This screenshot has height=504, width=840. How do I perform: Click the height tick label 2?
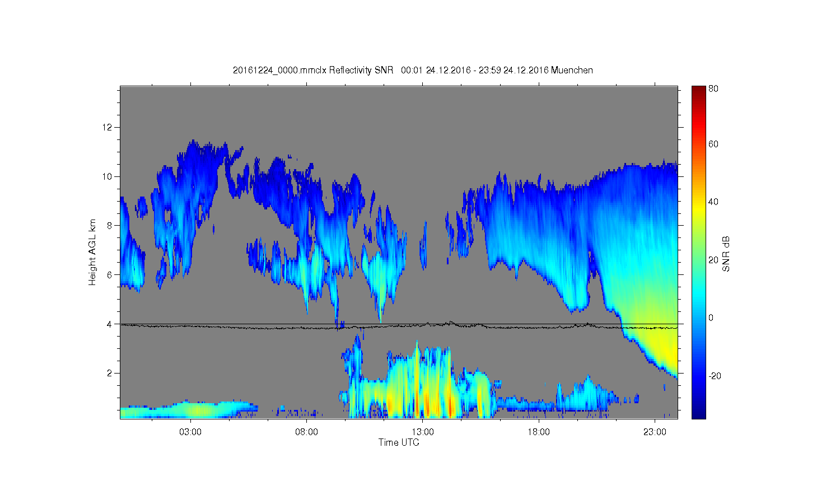pyautogui.click(x=110, y=373)
